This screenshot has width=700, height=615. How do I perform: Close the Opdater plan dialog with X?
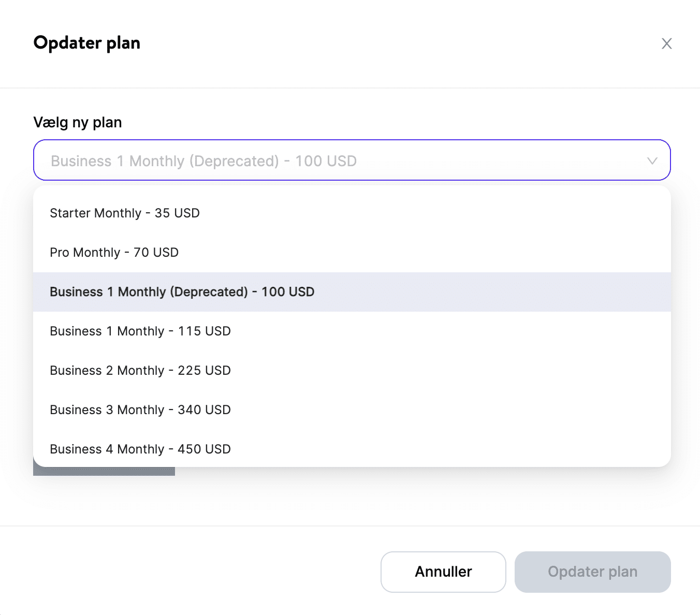click(x=666, y=43)
